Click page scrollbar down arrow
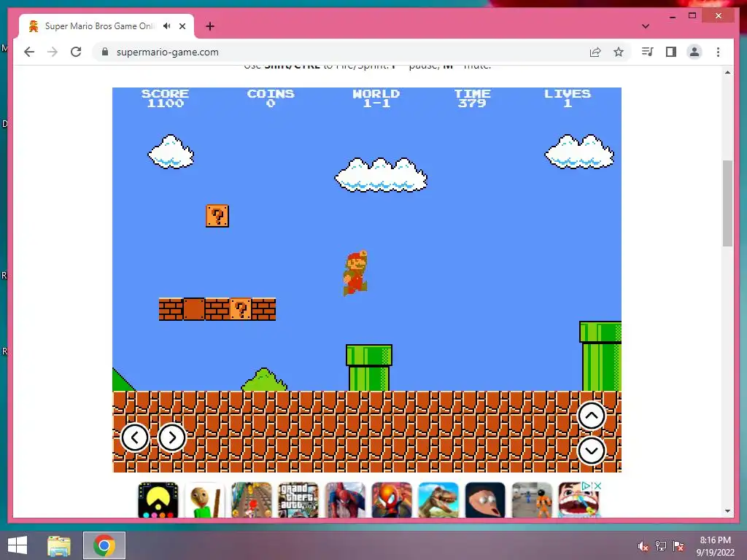Screen dimensions: 747x560 coord(727,511)
